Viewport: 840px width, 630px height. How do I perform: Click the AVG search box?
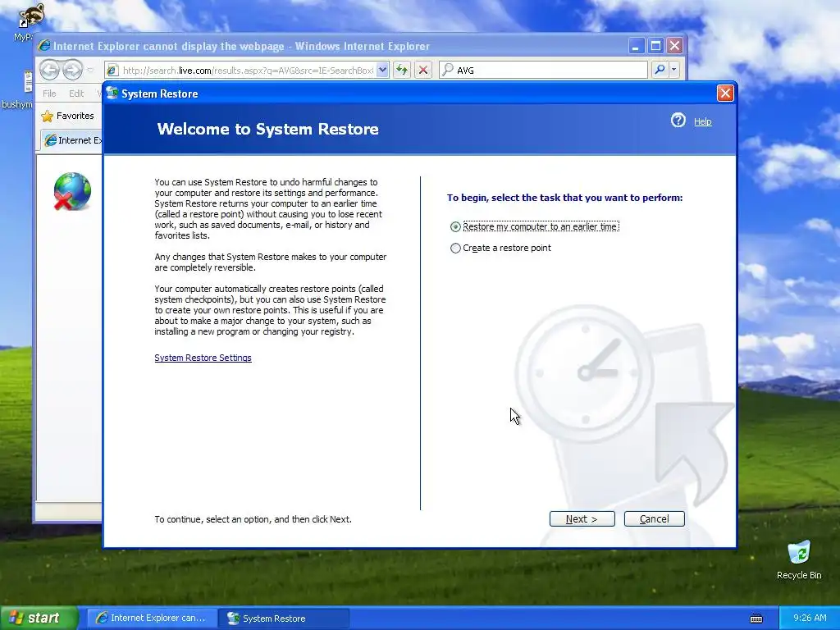[543, 71]
